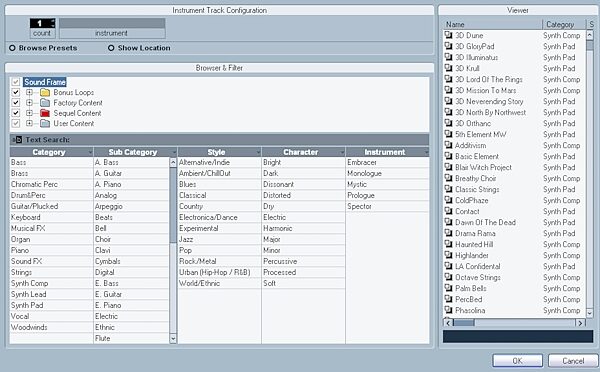
Task: Click the red Sequel Content folder icon
Action: point(45,113)
